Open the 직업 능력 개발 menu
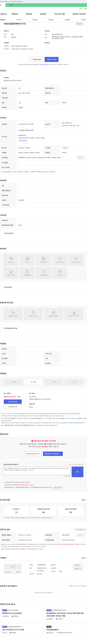87x644 pixels. pos(59,14)
